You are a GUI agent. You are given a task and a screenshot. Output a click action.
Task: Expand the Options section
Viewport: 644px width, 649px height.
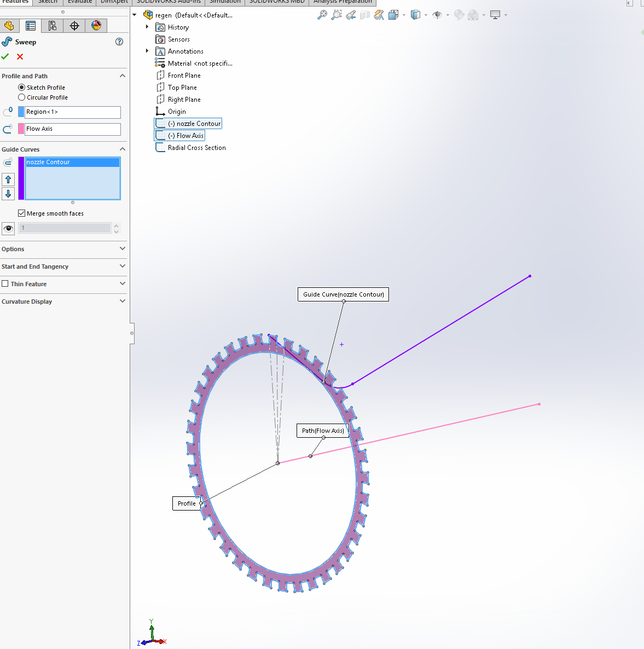coord(123,249)
